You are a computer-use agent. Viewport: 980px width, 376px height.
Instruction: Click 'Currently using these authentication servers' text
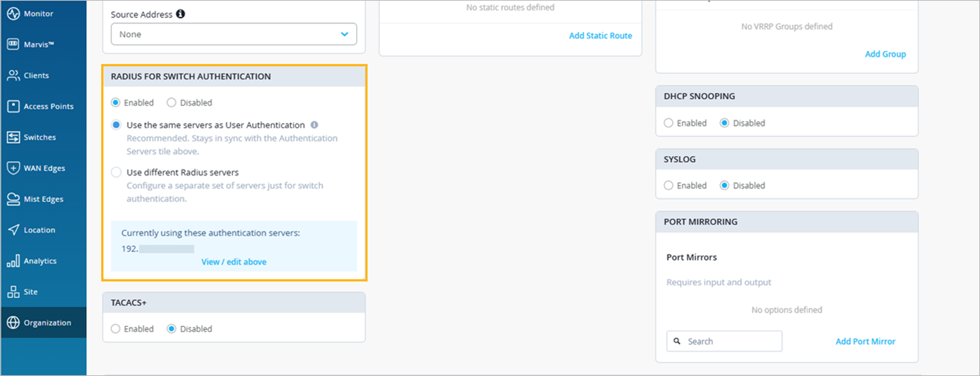[211, 233]
